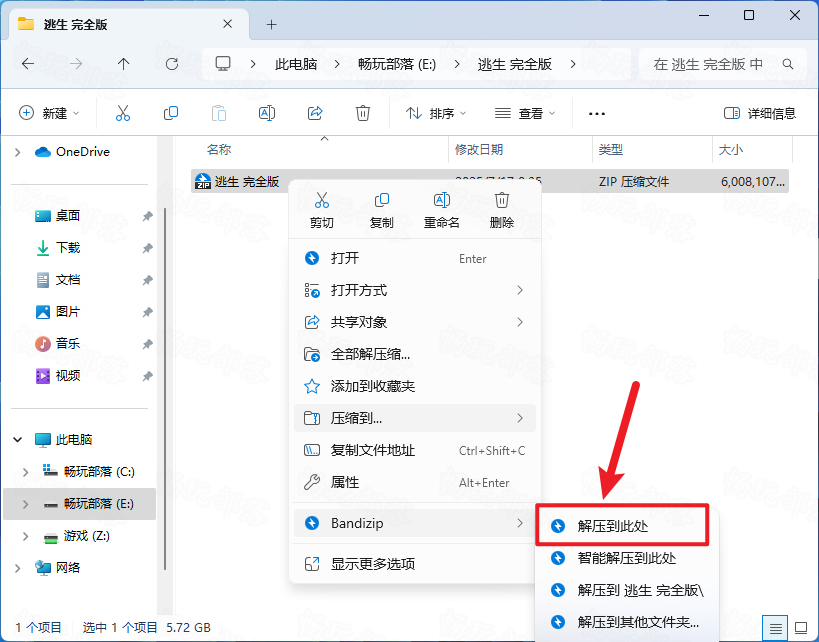The image size is (819, 642).
Task: Open the 排序 sort dropdown
Action: (436, 113)
